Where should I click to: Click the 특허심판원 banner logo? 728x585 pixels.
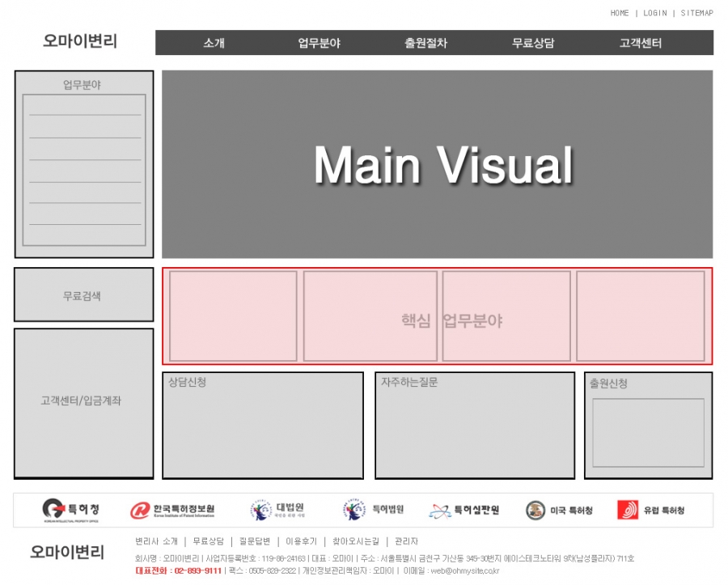464,511
